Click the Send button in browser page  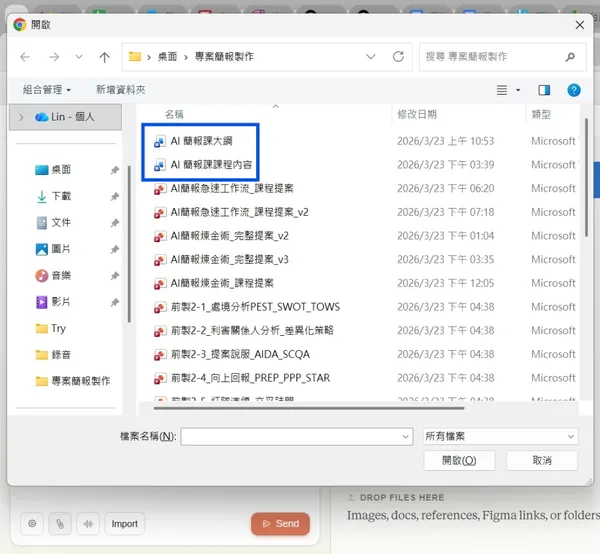(x=280, y=524)
